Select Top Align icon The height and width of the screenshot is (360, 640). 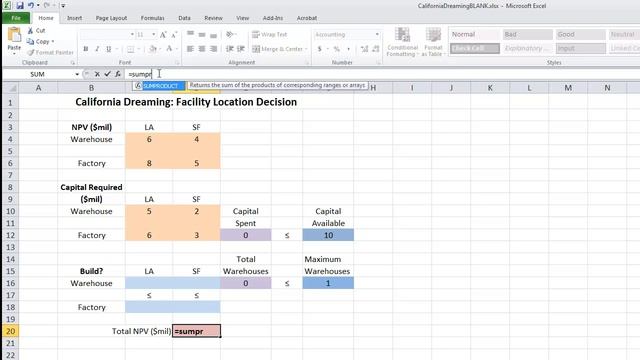tap(191, 34)
